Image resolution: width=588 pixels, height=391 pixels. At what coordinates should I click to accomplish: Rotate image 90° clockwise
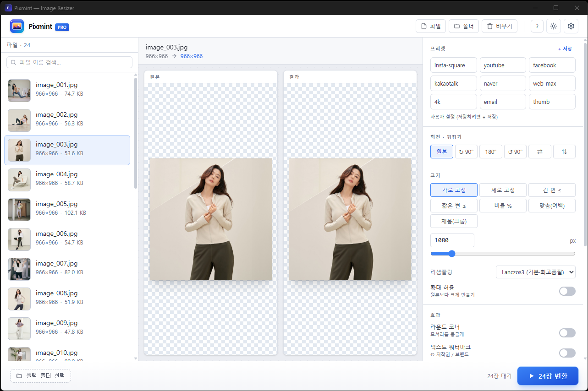(466, 152)
